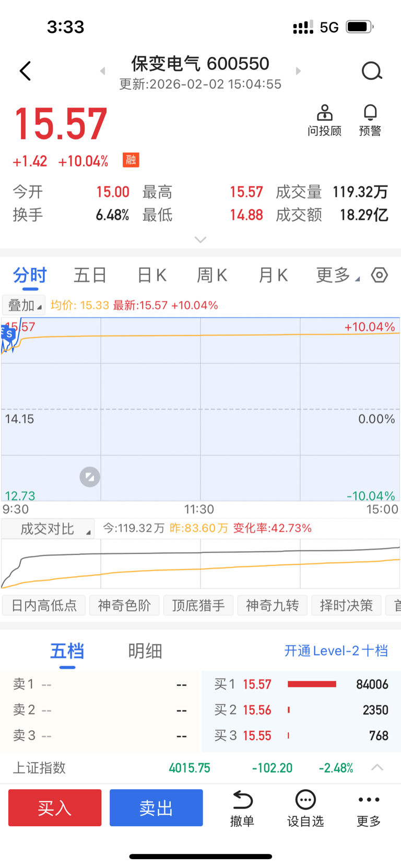Tap the 上证指数 value 4015.75
401x868 pixels.
190,768
